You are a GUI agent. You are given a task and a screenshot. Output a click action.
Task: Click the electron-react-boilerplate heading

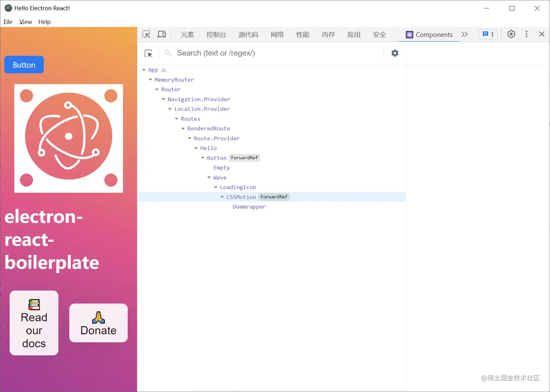tap(52, 239)
